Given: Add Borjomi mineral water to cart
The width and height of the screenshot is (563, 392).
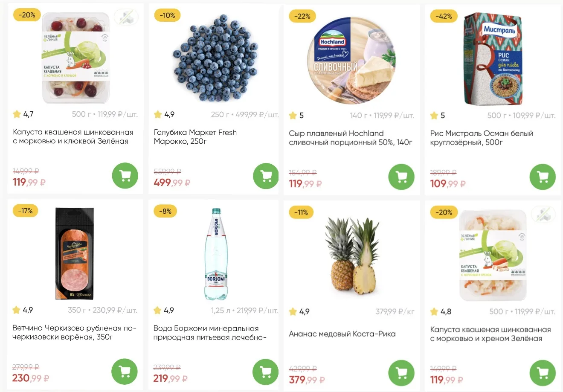Looking at the screenshot, I should point(265,372).
